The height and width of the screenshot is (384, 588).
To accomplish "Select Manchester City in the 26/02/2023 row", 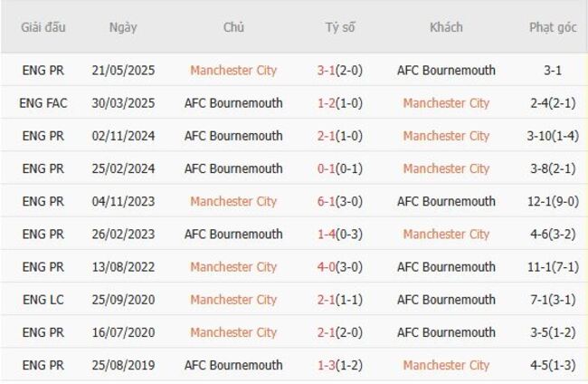I will click(446, 235).
